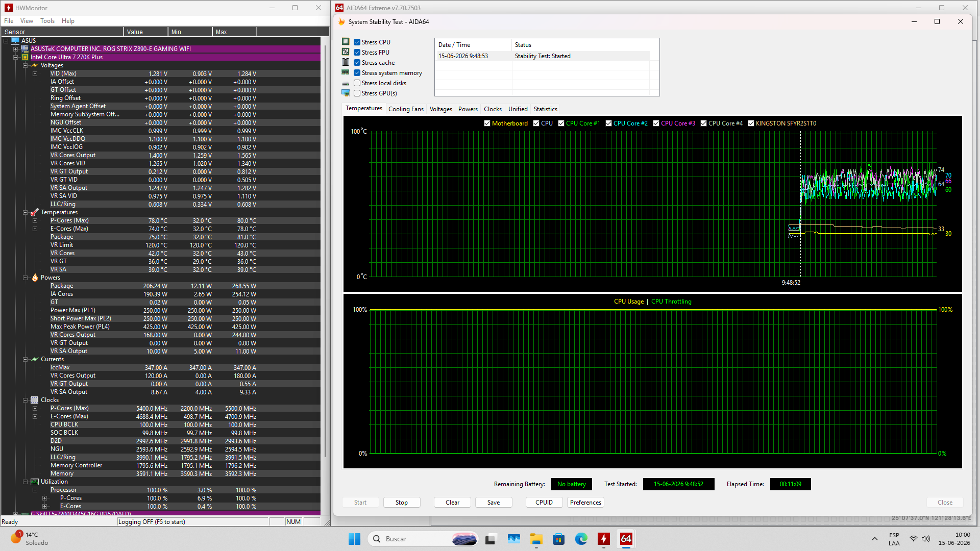Expand the P-Cores (Max) clocks node
Viewport: 980px width, 551px height.
[x=35, y=408]
